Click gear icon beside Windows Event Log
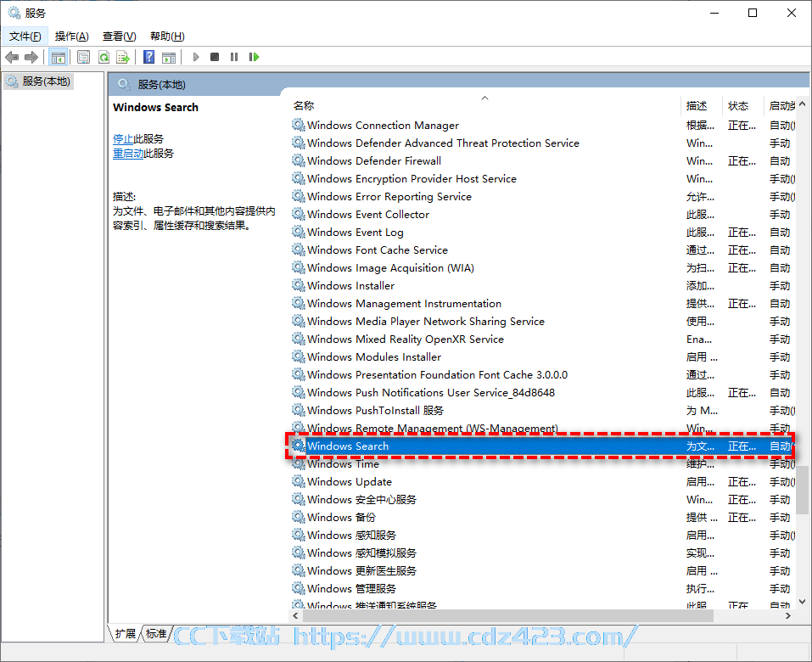This screenshot has width=812, height=662. tap(299, 232)
